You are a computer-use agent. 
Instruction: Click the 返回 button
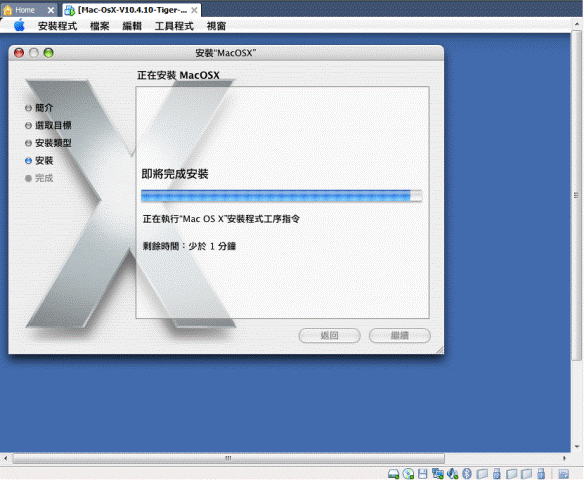coord(329,336)
